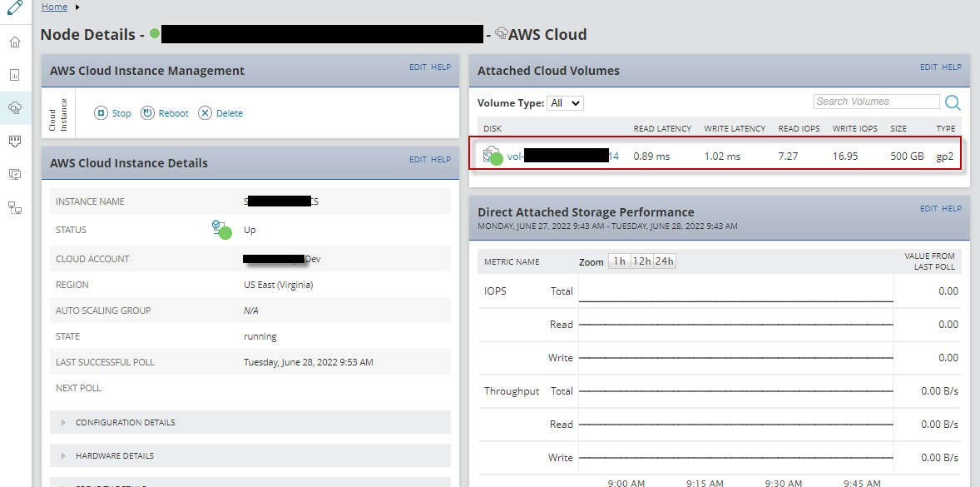Expand Configuration Details section

63,423
